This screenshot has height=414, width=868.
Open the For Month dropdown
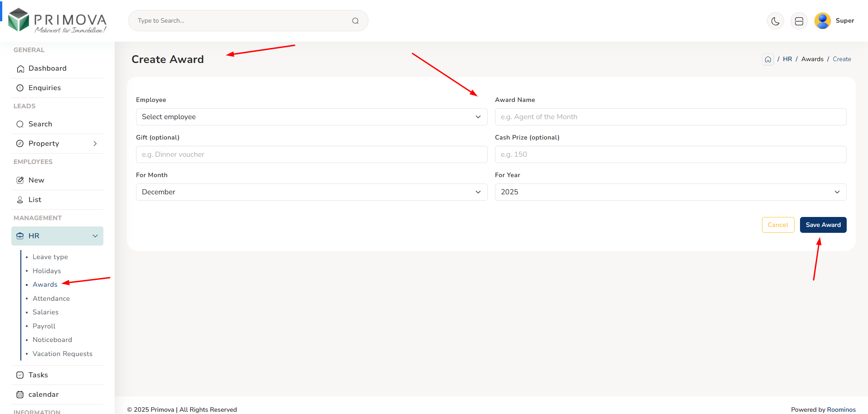[x=311, y=192]
